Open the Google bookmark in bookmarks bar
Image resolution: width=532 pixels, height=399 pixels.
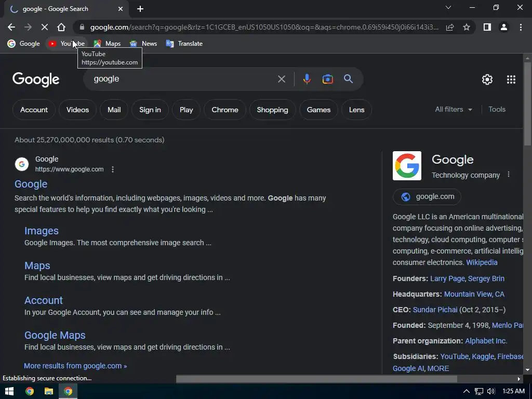(24, 44)
